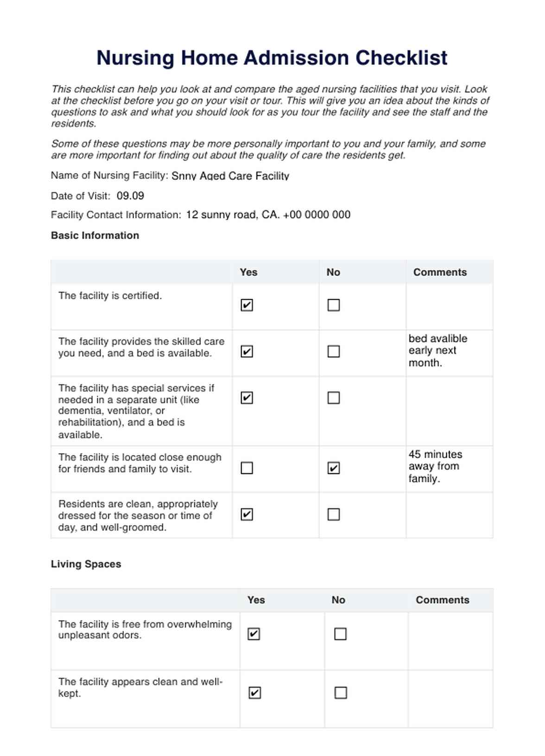The width and height of the screenshot is (545, 756).
Task: Toggle Yes for residents clean and well-groomed
Action: [x=247, y=514]
